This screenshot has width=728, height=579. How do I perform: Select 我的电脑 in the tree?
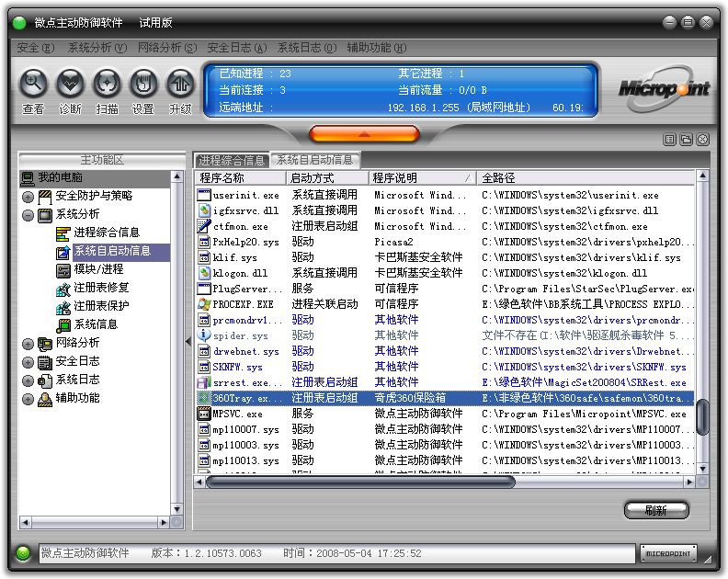tap(60, 177)
